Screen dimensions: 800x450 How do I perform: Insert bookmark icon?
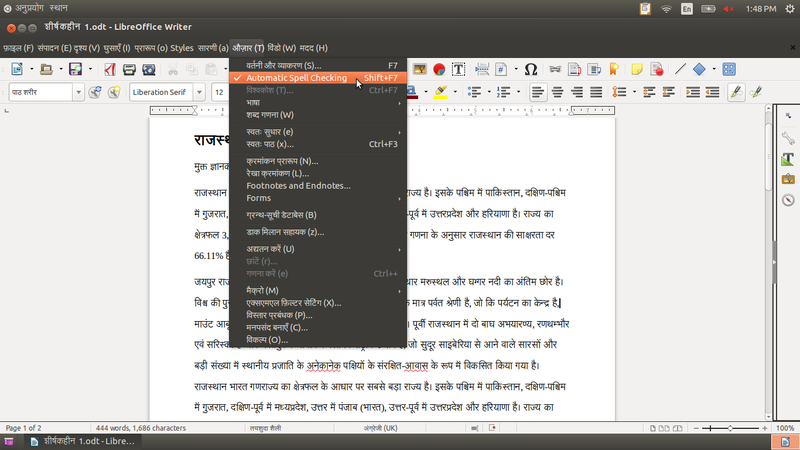[614, 69]
